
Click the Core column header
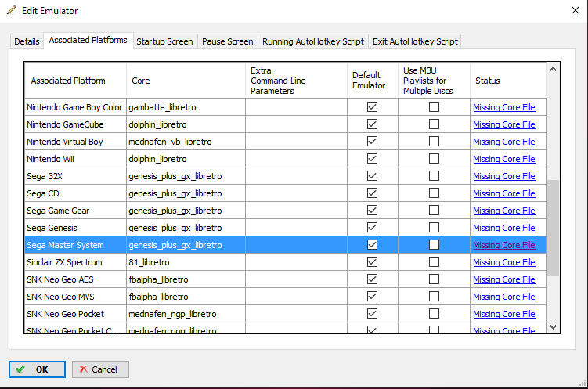point(186,81)
